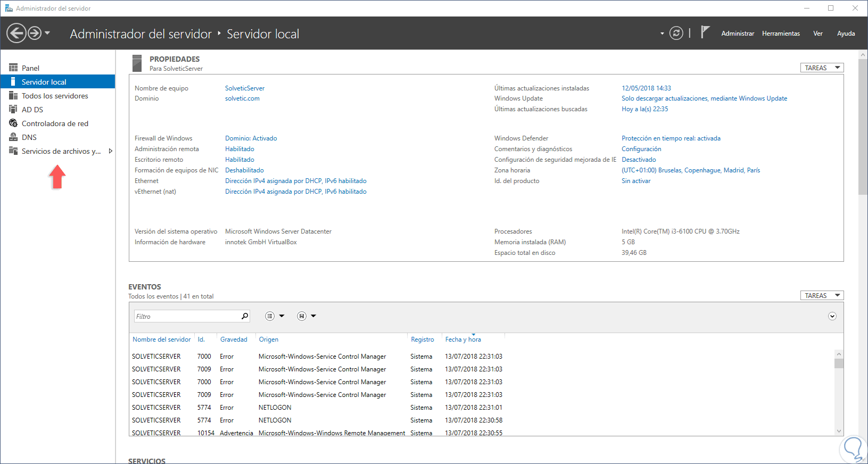Open Todos los servidores view
Screen dimensions: 868x464
[x=55, y=96]
